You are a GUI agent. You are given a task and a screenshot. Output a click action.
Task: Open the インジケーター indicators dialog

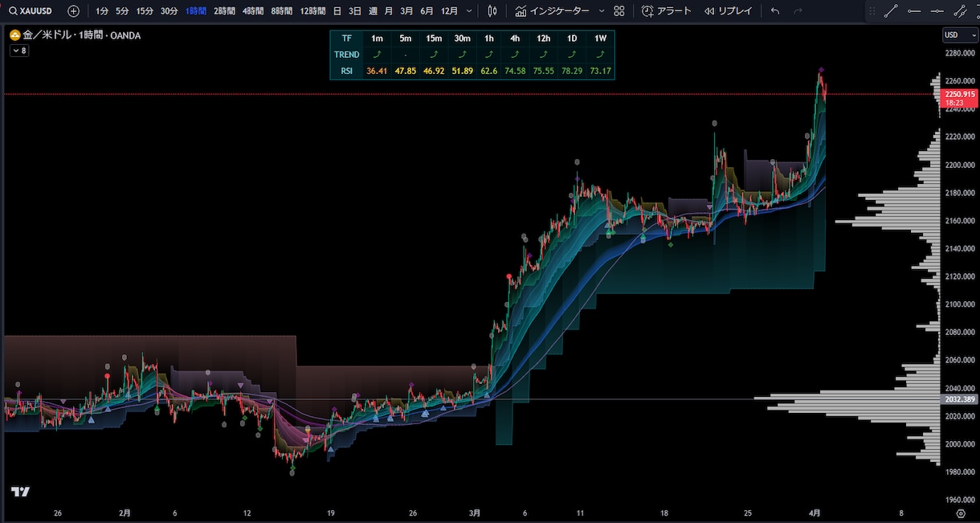pos(552,11)
